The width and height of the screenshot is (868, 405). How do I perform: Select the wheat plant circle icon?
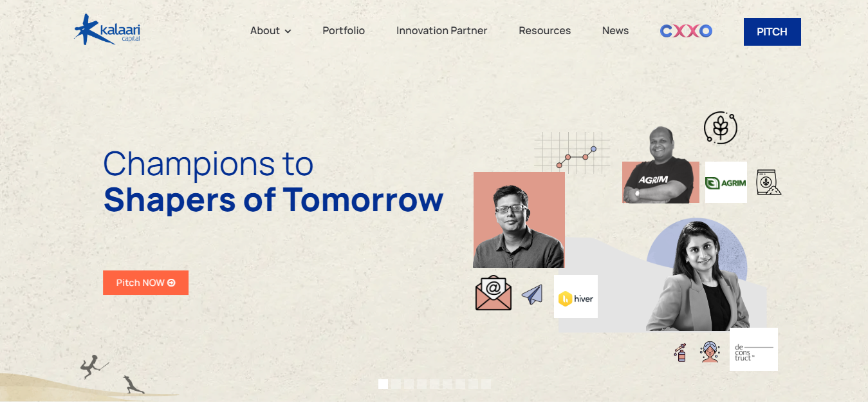coord(721,127)
